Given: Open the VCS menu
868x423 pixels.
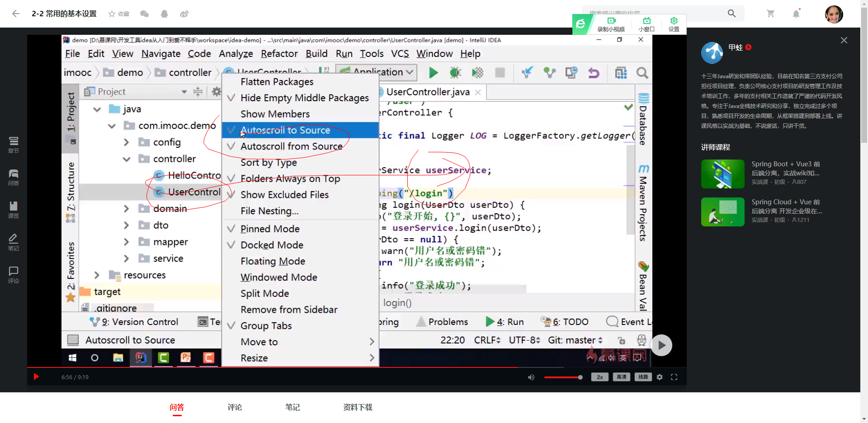Looking at the screenshot, I should pyautogui.click(x=400, y=54).
